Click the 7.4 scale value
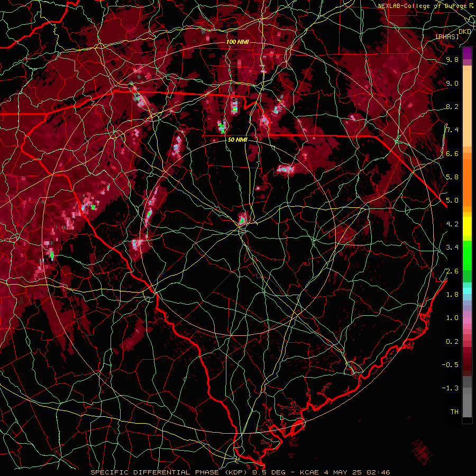The height and width of the screenshot is (476, 476). pyautogui.click(x=452, y=130)
